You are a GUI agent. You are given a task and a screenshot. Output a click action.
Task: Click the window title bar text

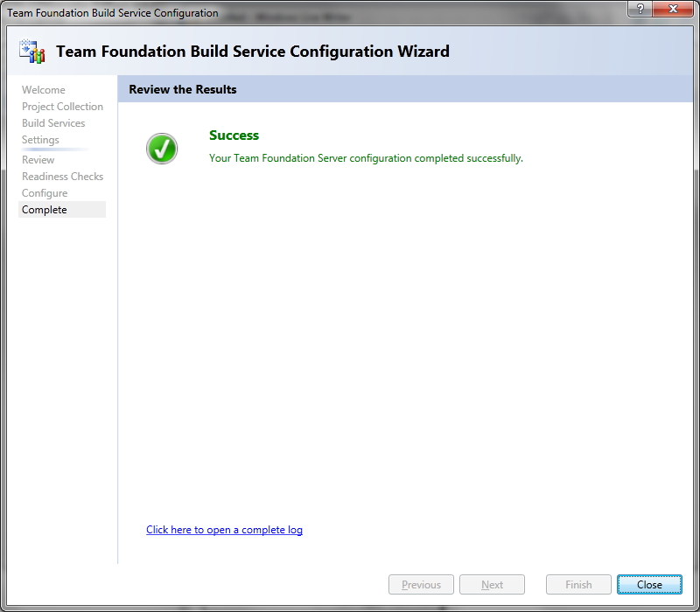113,13
